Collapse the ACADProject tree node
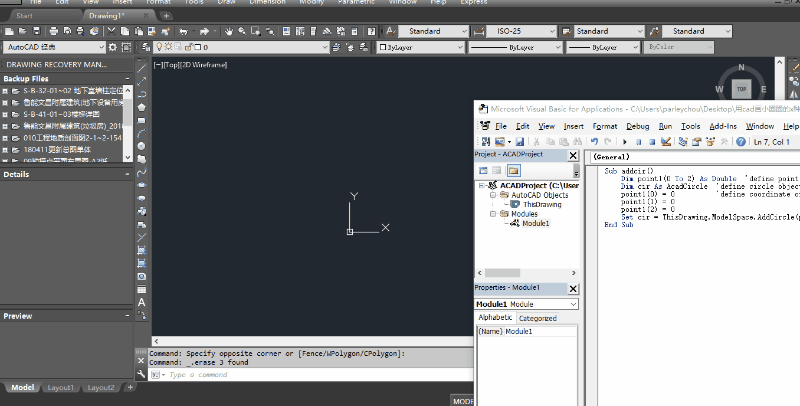800x406 pixels. 481,186
